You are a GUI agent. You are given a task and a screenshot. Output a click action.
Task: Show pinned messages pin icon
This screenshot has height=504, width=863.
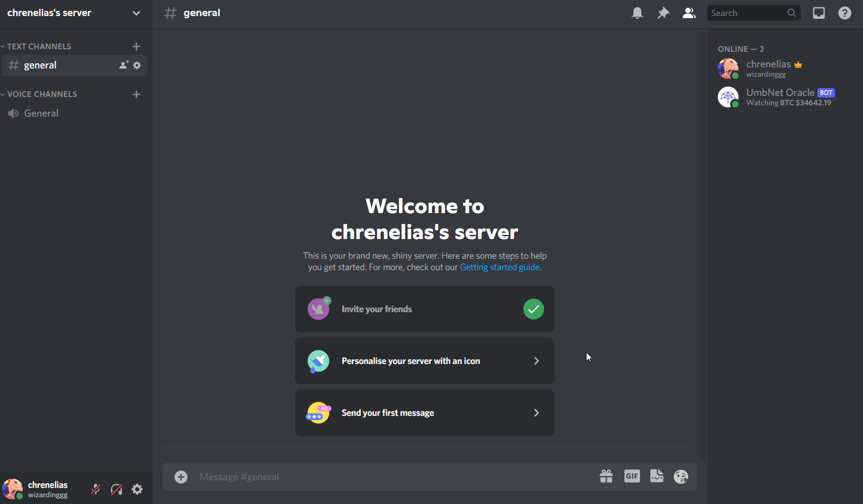(663, 13)
